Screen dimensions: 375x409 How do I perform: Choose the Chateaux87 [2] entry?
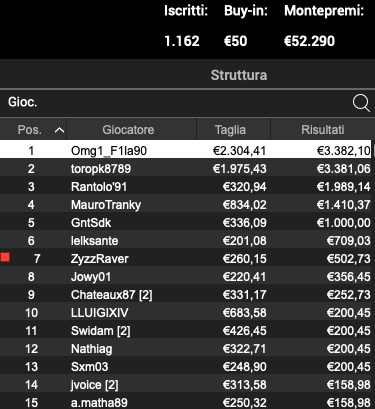[187, 294]
